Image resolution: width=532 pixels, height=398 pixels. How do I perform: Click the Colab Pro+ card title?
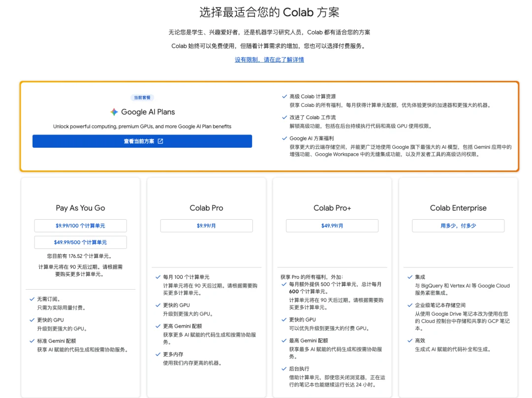click(x=332, y=208)
